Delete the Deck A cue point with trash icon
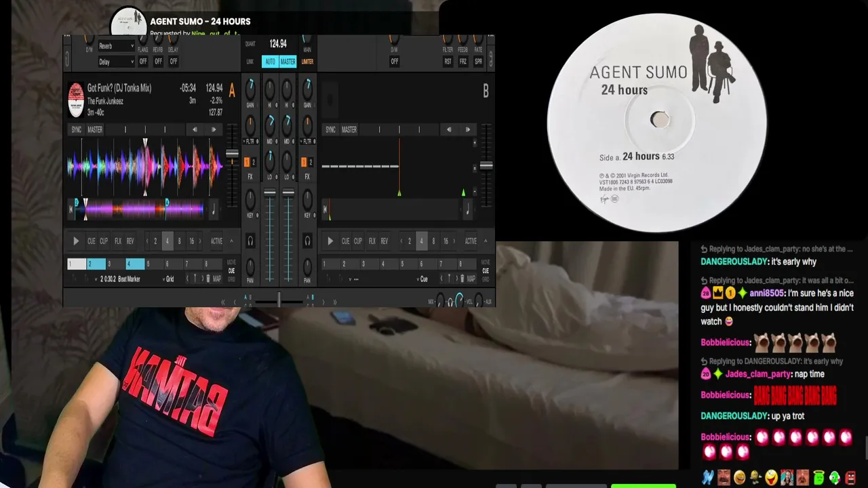 208,279
